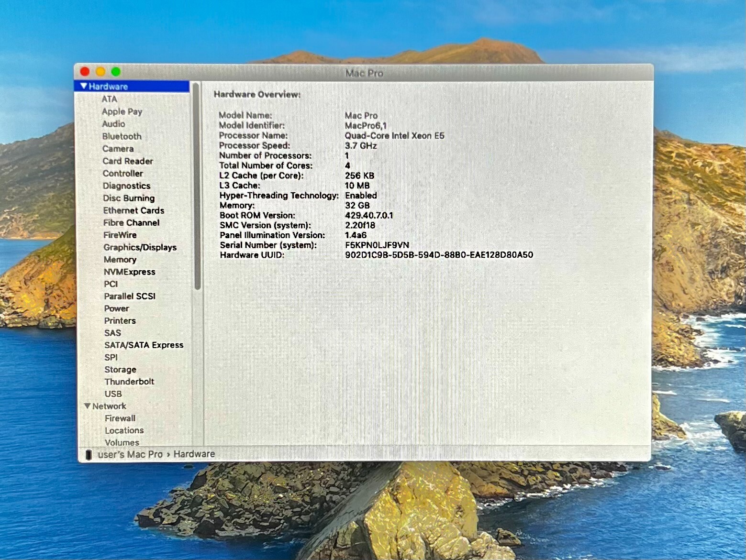Viewport: 746px width, 560px height.
Task: Open the Storage entry
Action: (x=121, y=370)
